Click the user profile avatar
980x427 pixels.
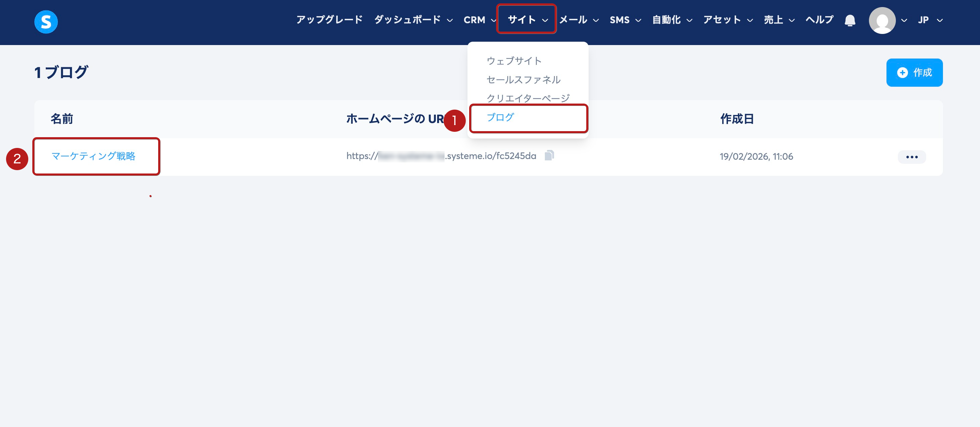pos(882,21)
